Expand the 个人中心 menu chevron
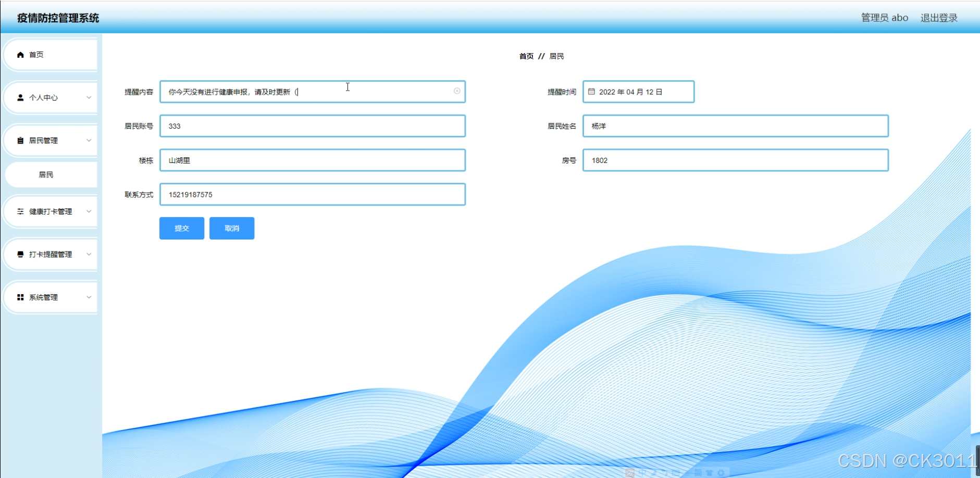 [89, 97]
